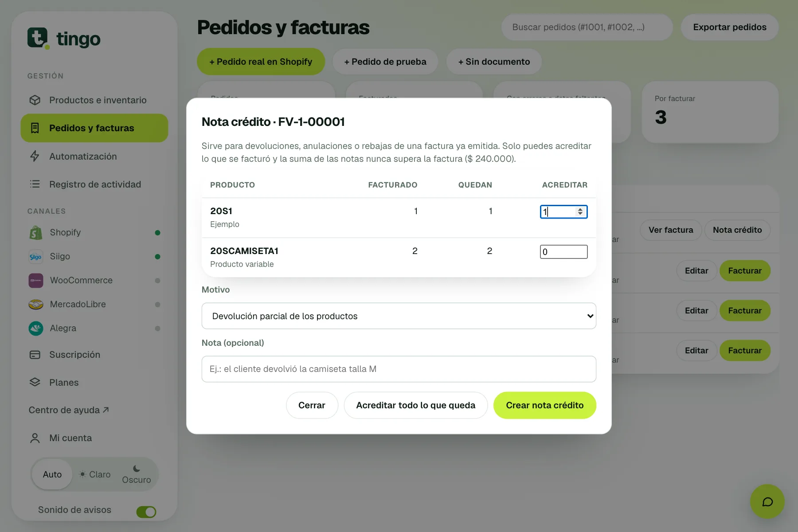Open the Motivo dropdown
This screenshot has width=798, height=532.
click(x=399, y=316)
